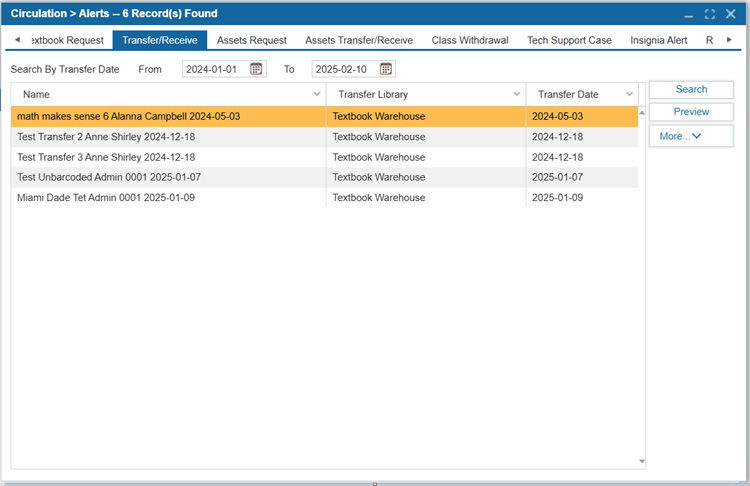Select the Test Transfer 2 Anne Shirley row
The image size is (750, 486).
pos(324,137)
